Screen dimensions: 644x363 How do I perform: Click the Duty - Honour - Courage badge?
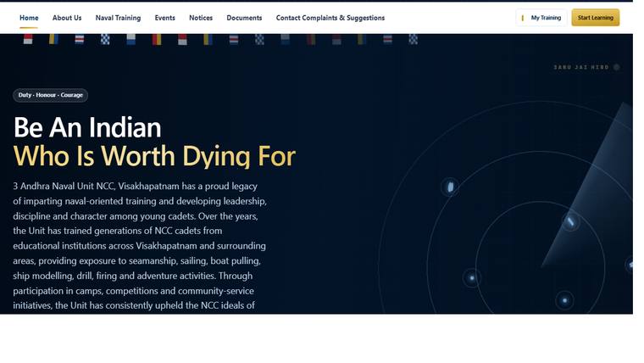point(50,95)
